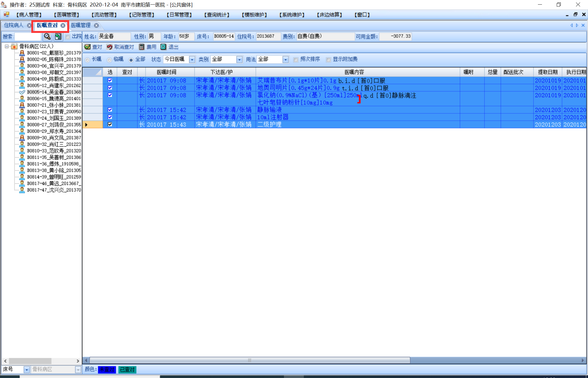Click the 退出 exit icon
588x378 pixels.
(163, 47)
